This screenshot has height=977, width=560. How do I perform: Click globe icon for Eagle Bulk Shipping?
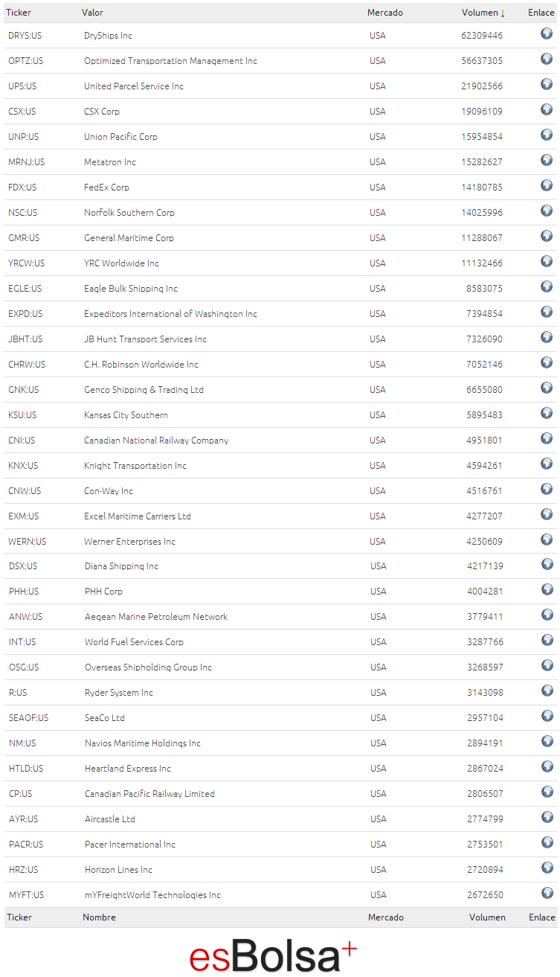pyautogui.click(x=547, y=286)
